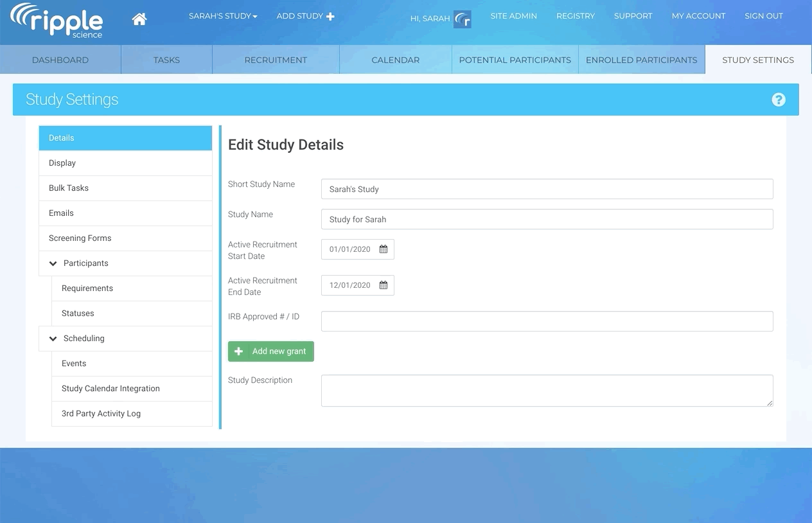Open calendar picker for Recruitment End Date
This screenshot has width=812, height=523.
click(384, 285)
